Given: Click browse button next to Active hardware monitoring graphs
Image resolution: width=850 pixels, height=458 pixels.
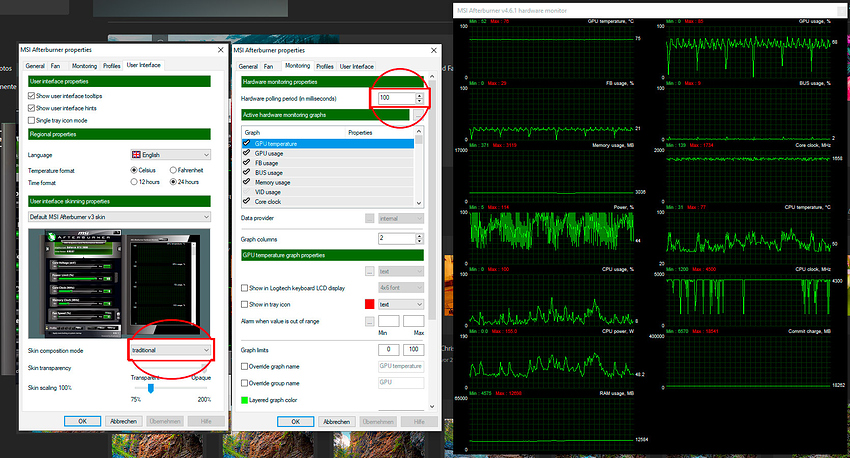Looking at the screenshot, I should 418,115.
